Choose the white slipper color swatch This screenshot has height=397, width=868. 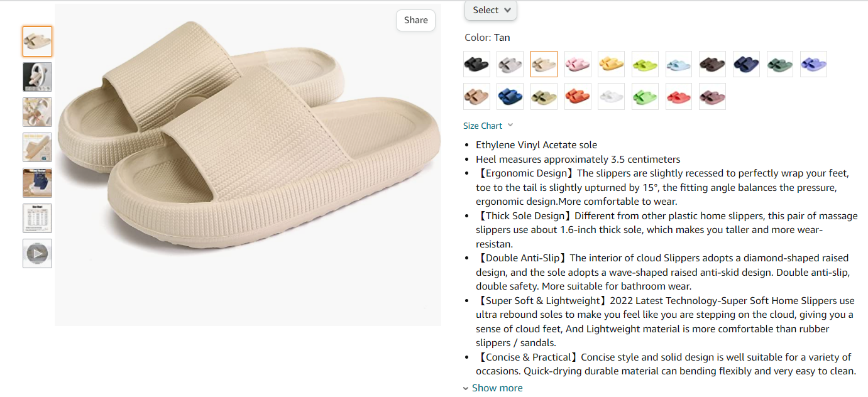point(611,96)
